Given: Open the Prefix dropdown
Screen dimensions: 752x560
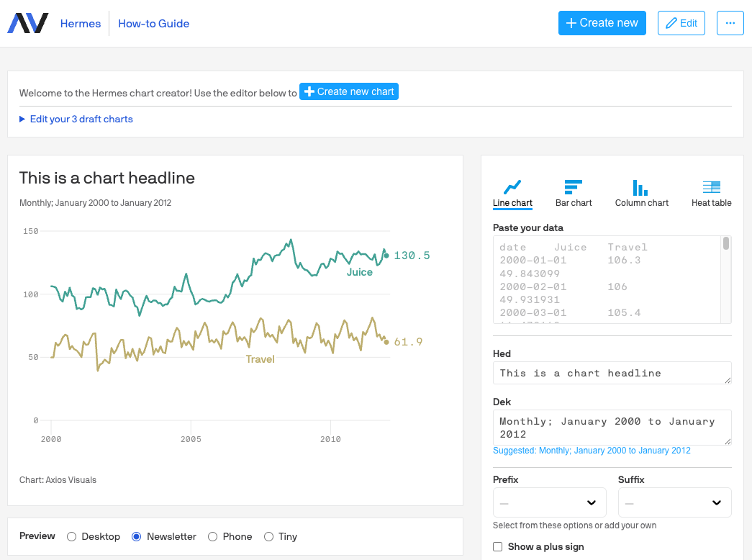Looking at the screenshot, I should [x=549, y=502].
